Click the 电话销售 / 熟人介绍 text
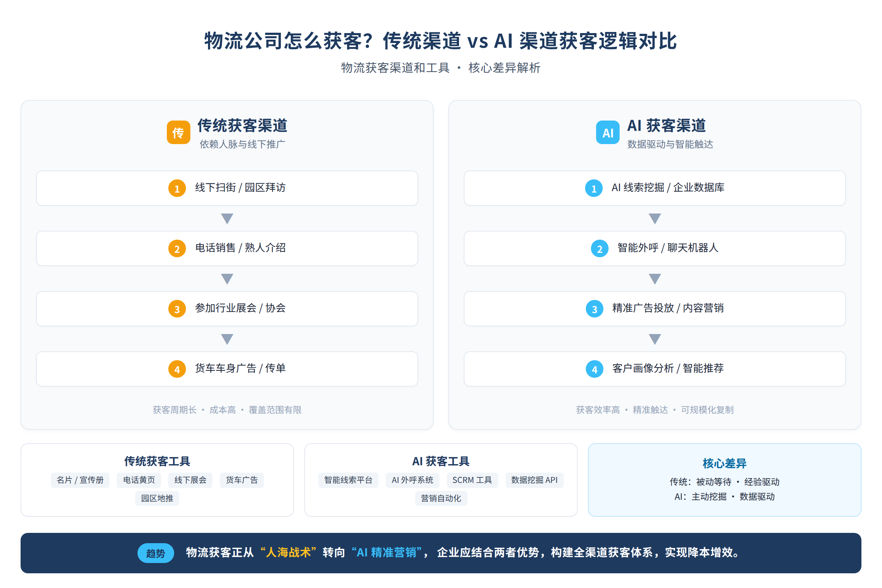The width and height of the screenshot is (882, 588). [240, 248]
